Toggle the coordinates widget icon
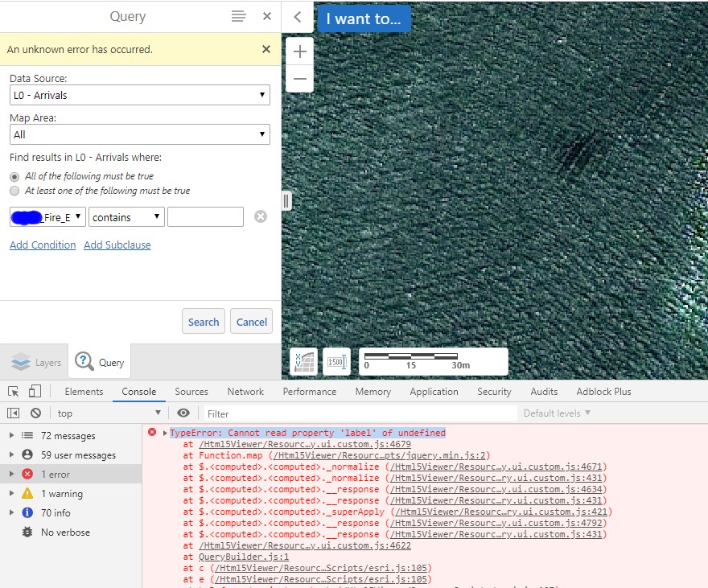This screenshot has height=588, width=708. (x=305, y=362)
